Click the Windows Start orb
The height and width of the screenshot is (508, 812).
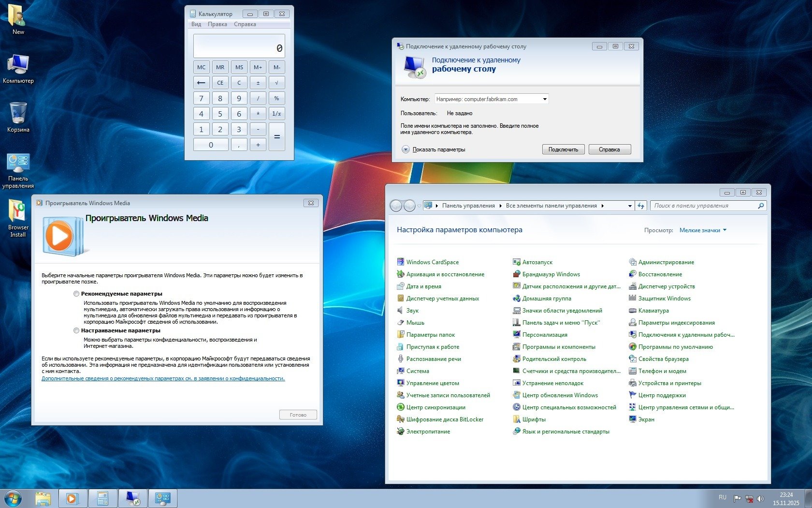(13, 498)
